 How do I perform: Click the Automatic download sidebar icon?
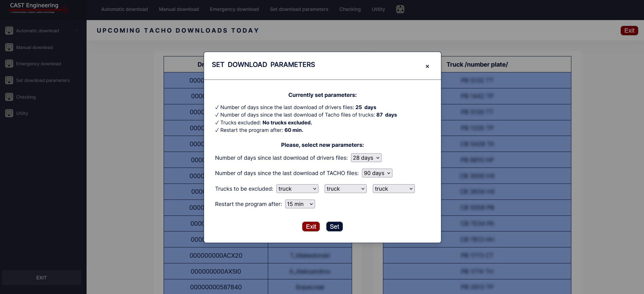coord(9,31)
